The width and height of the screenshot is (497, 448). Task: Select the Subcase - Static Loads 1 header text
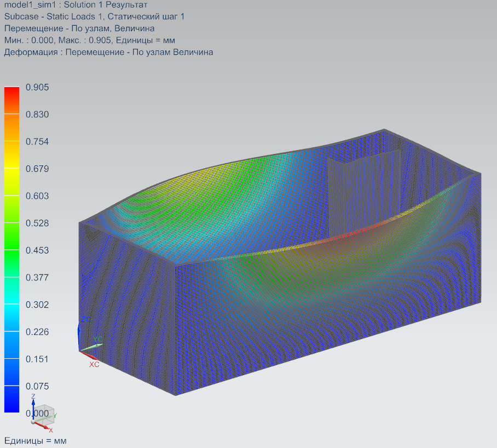94,17
